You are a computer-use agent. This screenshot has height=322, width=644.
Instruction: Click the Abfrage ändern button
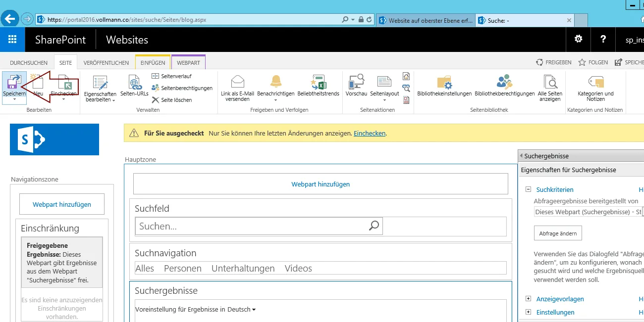point(558,233)
